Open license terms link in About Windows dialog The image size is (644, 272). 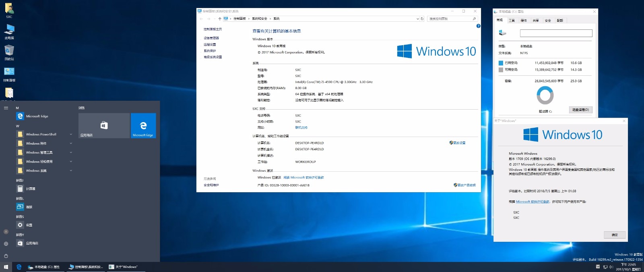(533, 202)
